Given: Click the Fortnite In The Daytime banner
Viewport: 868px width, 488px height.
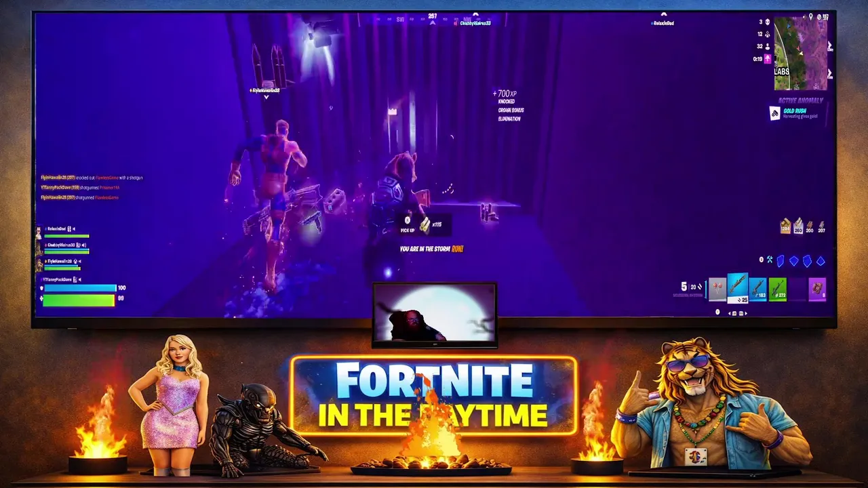Looking at the screenshot, I should click(x=434, y=396).
